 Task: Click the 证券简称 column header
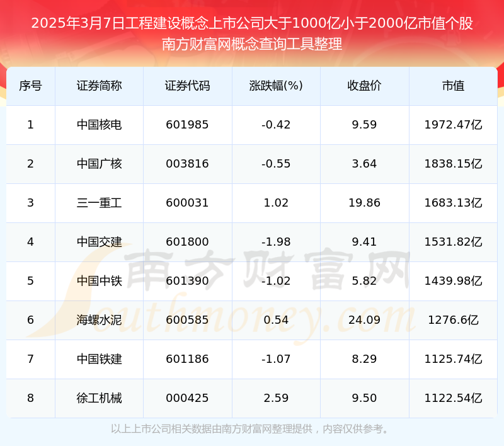point(99,86)
